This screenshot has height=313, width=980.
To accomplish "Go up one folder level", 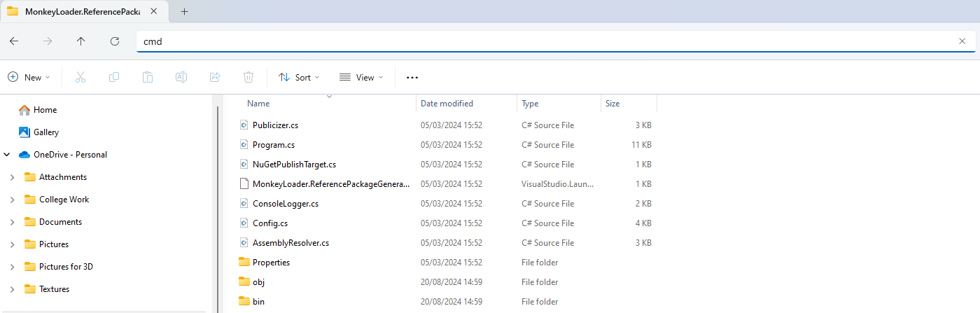I will (x=81, y=41).
